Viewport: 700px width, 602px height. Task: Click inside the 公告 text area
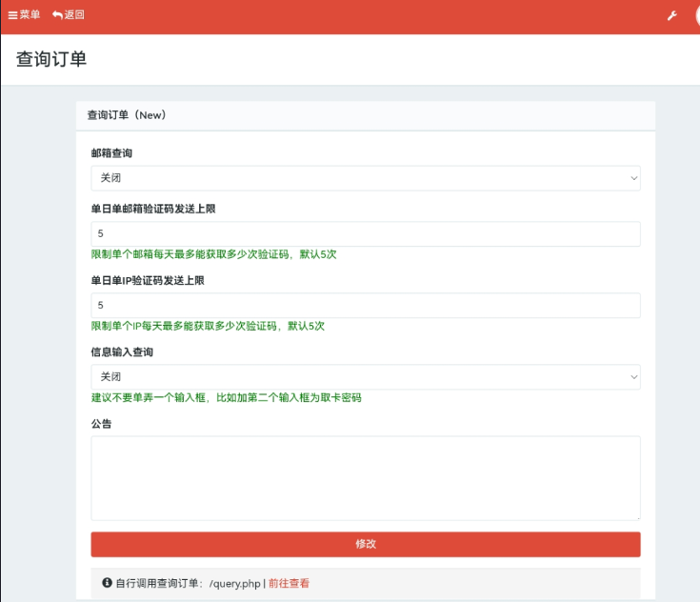(x=365, y=477)
